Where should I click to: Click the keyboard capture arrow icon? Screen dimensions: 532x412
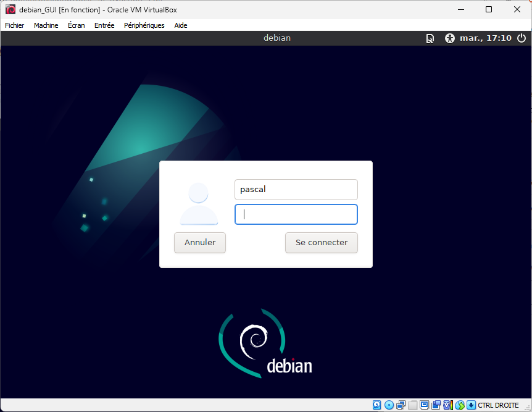tap(472, 405)
